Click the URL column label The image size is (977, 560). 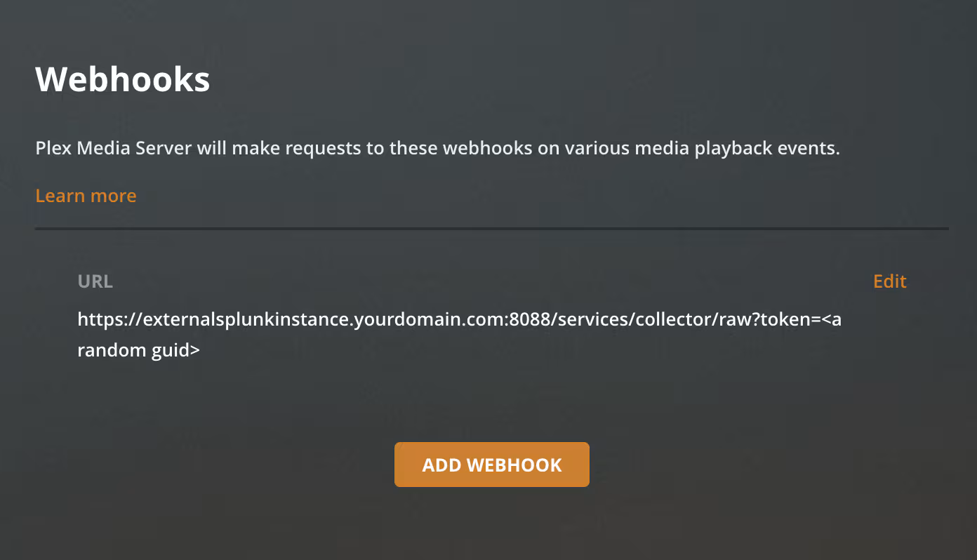pos(95,281)
